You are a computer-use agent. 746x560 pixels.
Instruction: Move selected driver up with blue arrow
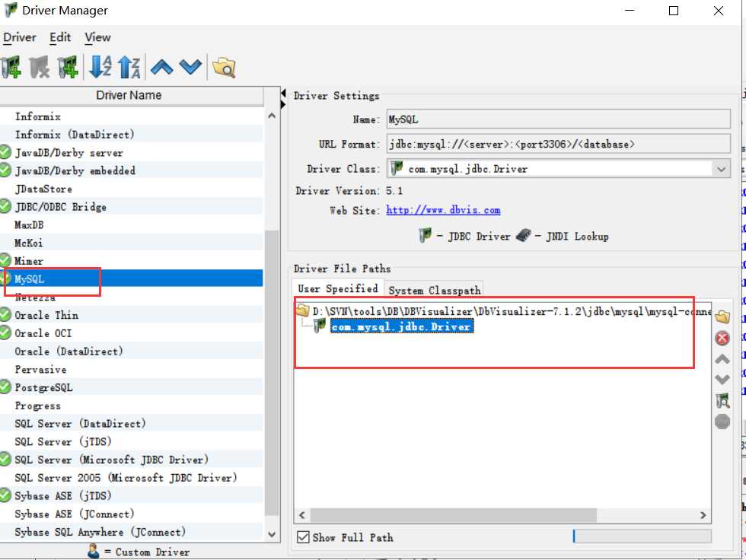tap(161, 67)
